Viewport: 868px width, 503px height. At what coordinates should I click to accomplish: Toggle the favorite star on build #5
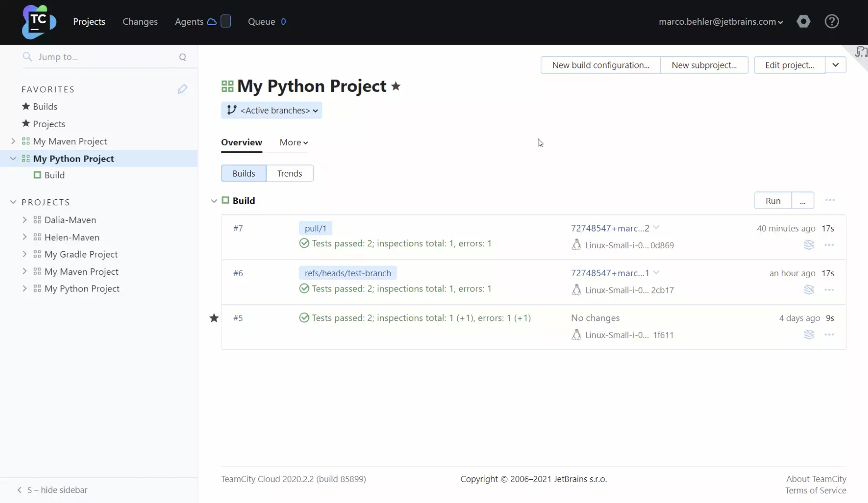[x=214, y=318]
